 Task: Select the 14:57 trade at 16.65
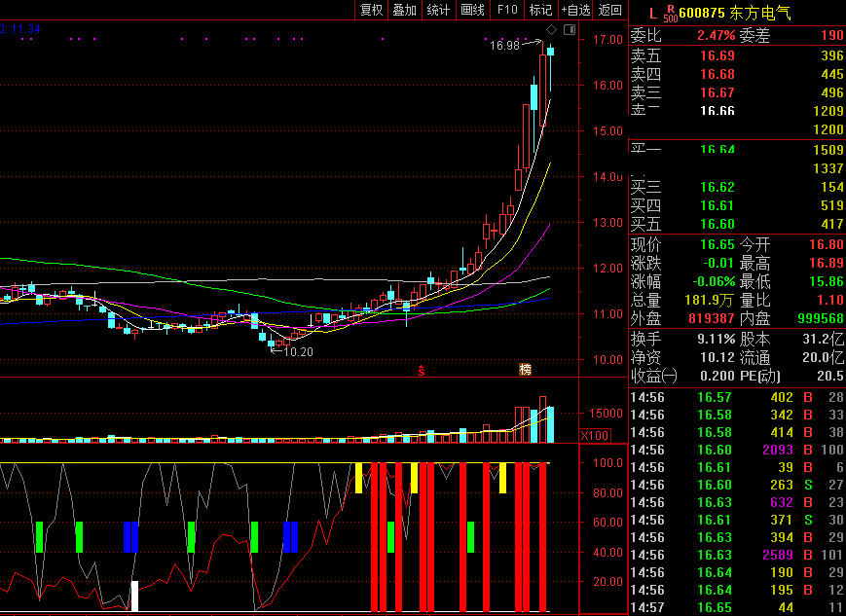point(737,607)
